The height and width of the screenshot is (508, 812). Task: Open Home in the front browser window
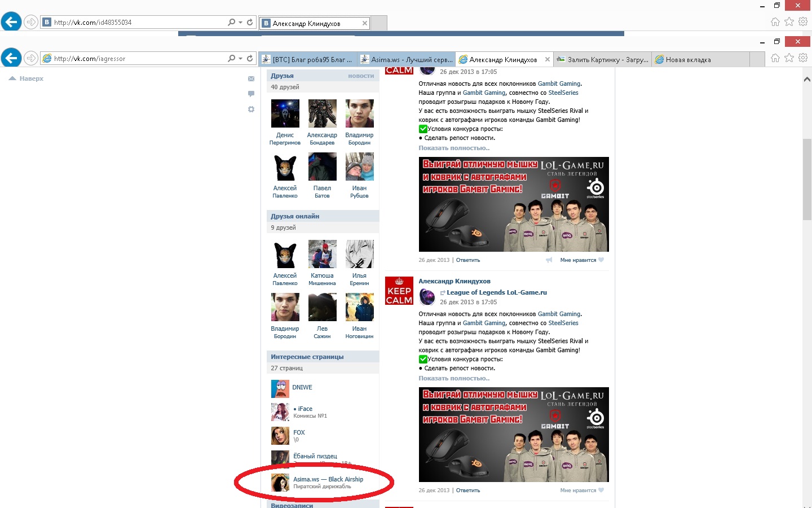(x=775, y=58)
